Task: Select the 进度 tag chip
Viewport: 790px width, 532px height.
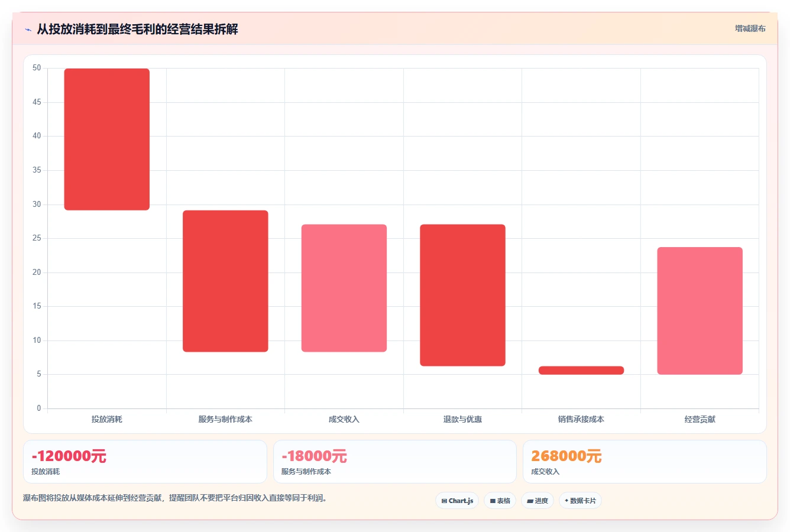Action: pos(537,501)
